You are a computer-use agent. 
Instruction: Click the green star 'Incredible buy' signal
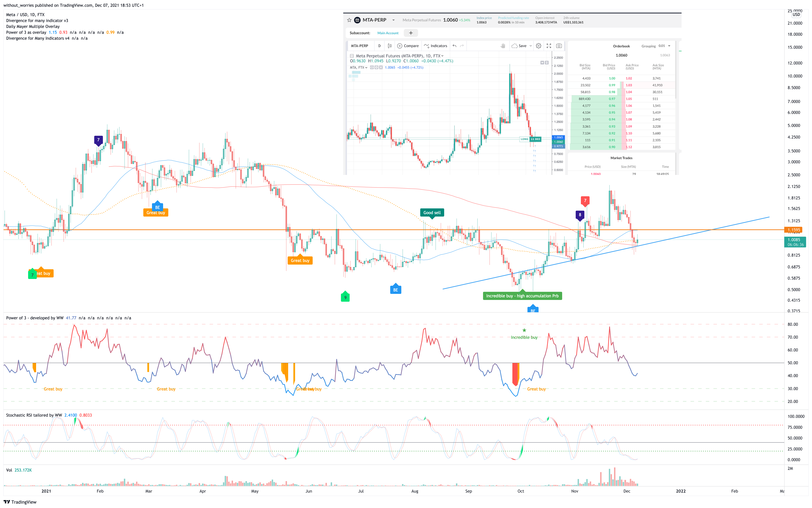coord(524,330)
